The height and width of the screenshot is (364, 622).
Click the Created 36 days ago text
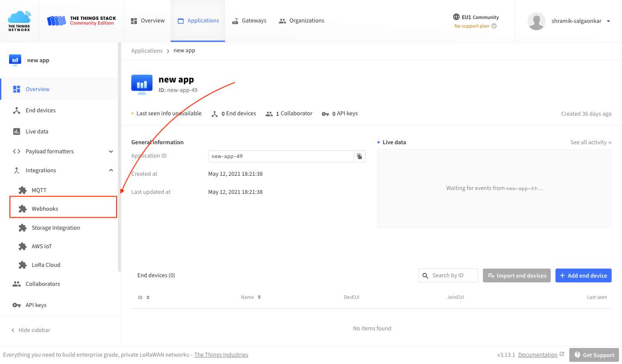pyautogui.click(x=586, y=114)
